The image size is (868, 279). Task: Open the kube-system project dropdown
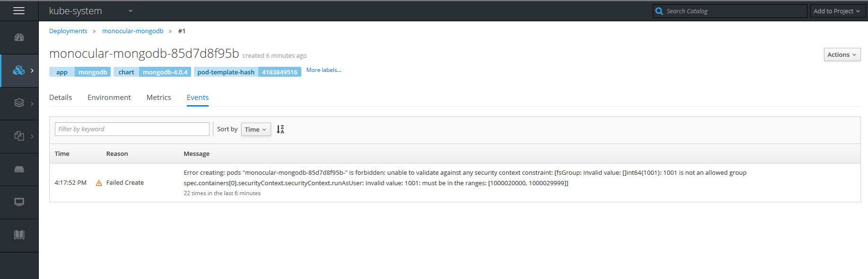[91, 11]
